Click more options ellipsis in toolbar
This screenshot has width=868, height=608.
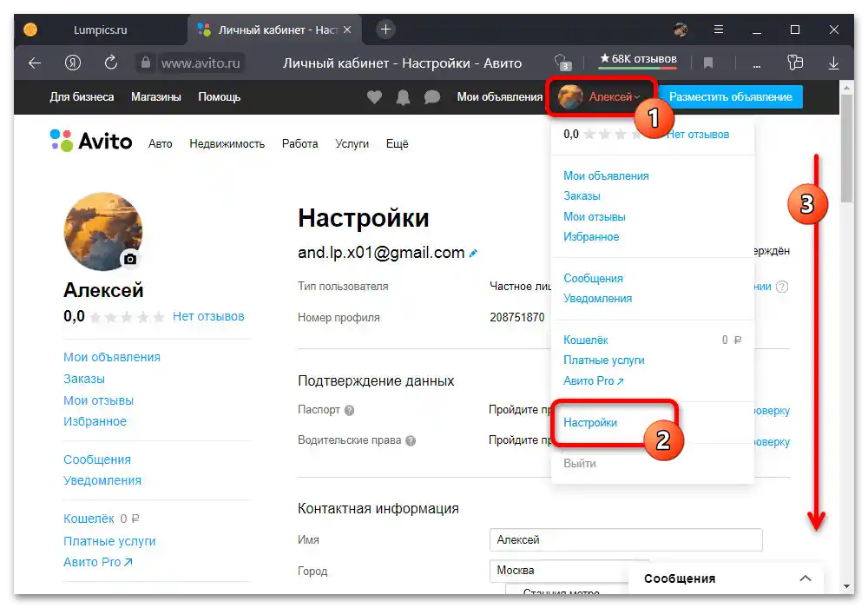[756, 66]
